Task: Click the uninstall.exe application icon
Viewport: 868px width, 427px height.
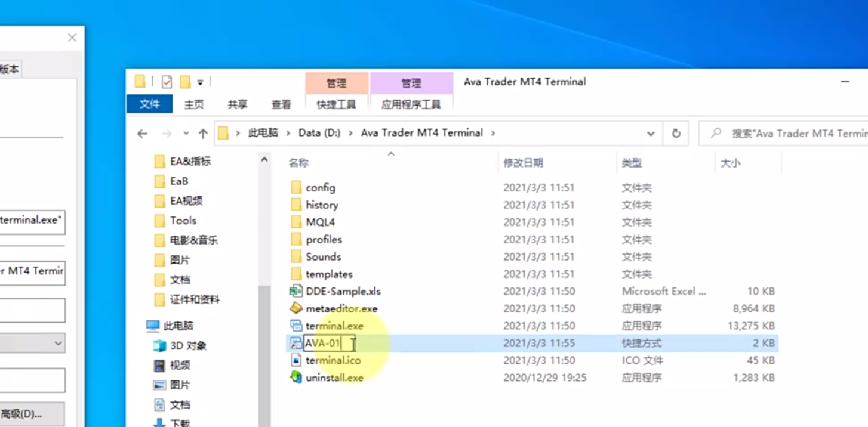Action: click(296, 378)
